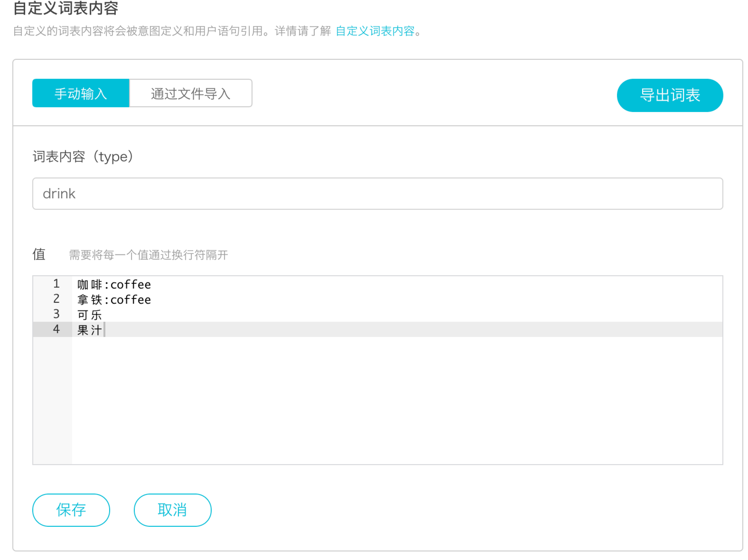The image size is (748, 560).
Task: Click the 果汁 text on line four
Action: pyautogui.click(x=89, y=330)
